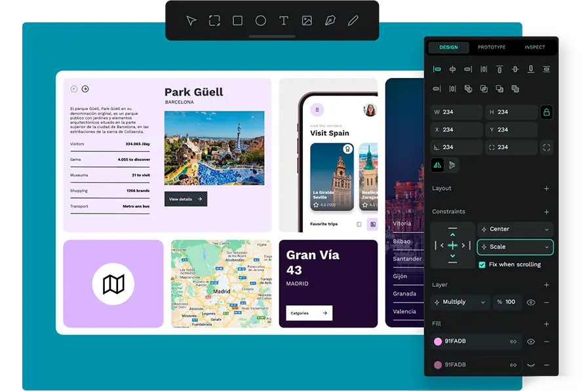Screen dimensions: 588x391
Task: Open the Multiply blend mode dropdown
Action: click(x=460, y=302)
